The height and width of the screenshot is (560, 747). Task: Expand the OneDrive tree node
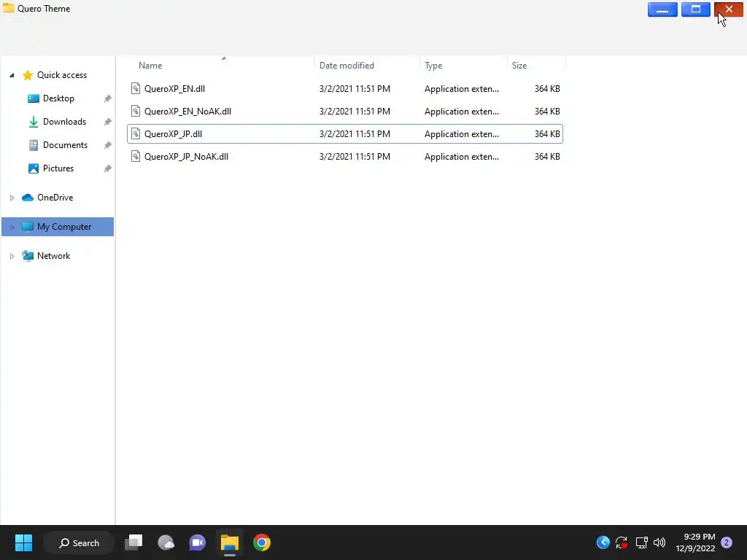pyautogui.click(x=12, y=198)
